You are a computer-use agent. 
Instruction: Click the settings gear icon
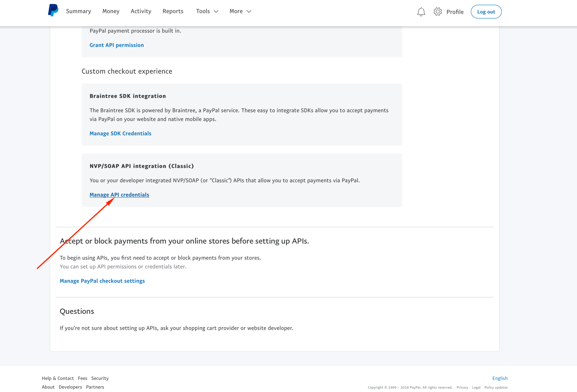pos(437,12)
